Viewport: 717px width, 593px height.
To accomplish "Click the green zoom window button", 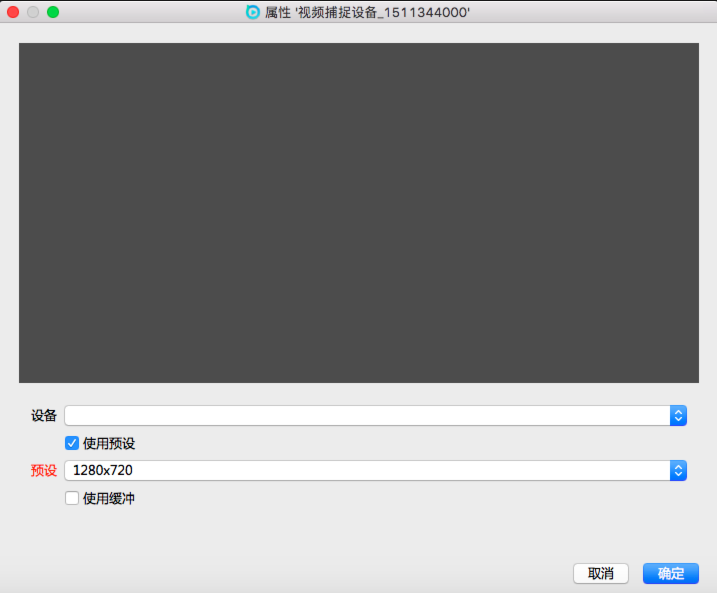I will point(53,12).
